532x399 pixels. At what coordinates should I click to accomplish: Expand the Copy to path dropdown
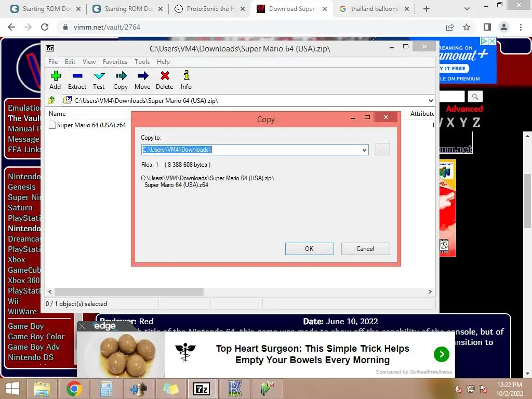(364, 150)
